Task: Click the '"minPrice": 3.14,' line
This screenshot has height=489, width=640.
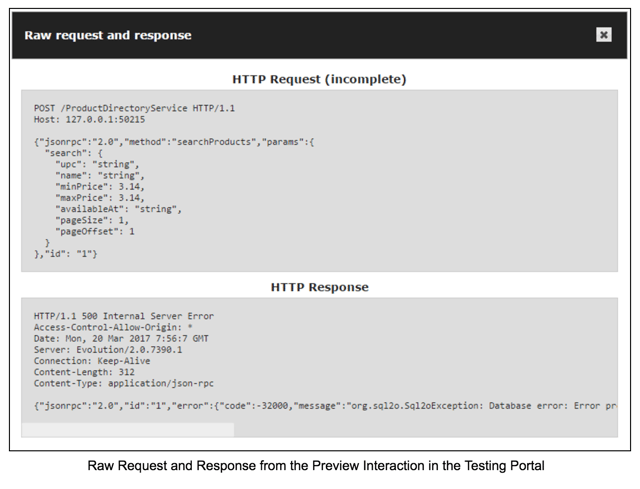Action: [100, 187]
